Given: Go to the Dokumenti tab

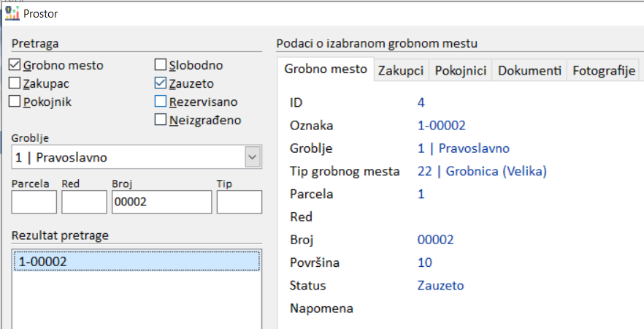Looking at the screenshot, I should pyautogui.click(x=529, y=70).
